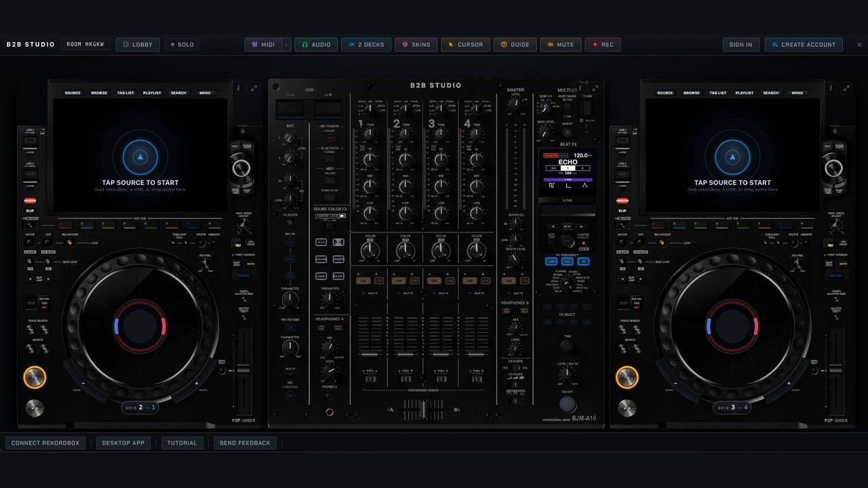
Task: Toggle Beat FX ON/OFF round button
Action: click(568, 404)
